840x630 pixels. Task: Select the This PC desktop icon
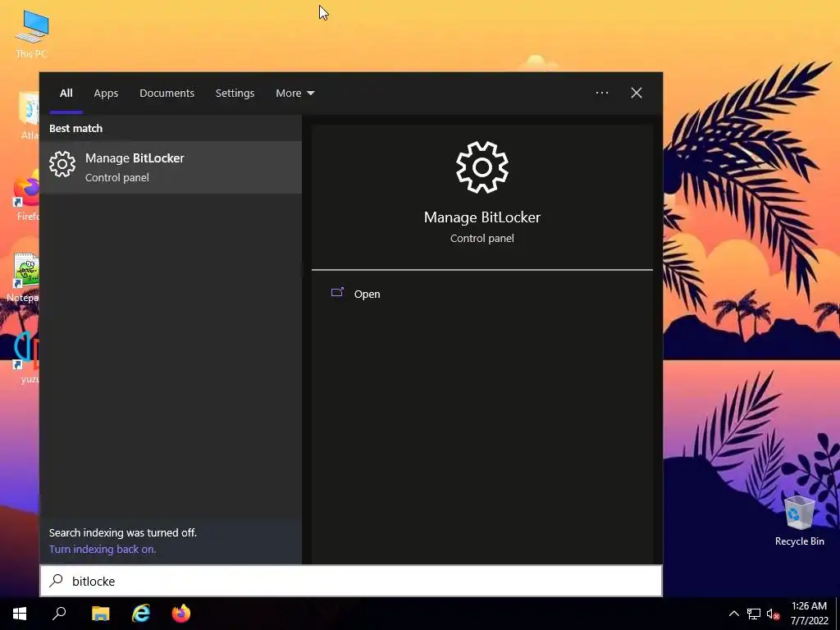[x=32, y=34]
